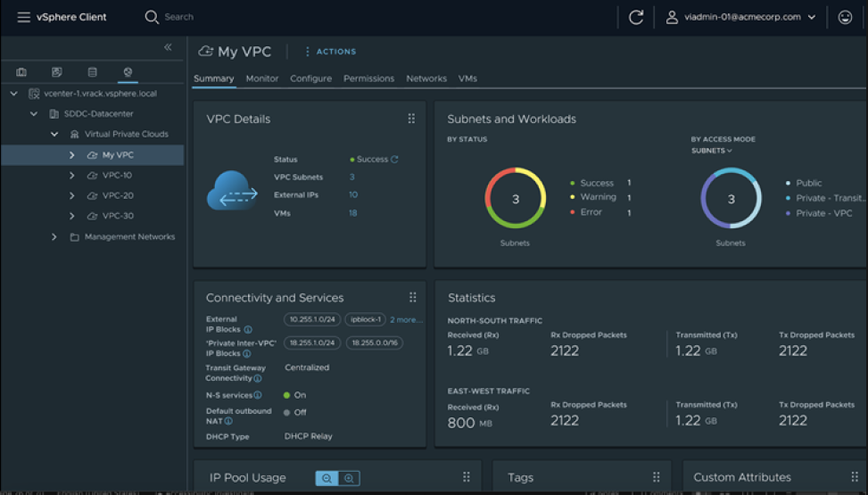Open the Actions menu for My VPC
Viewport: 868px width, 495px height.
click(x=330, y=52)
